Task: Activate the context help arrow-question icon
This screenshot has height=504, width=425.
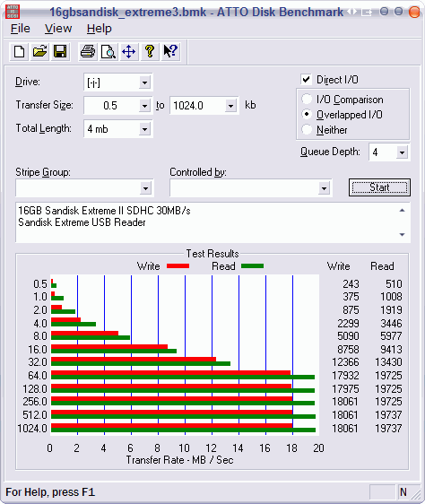Action: [170, 51]
